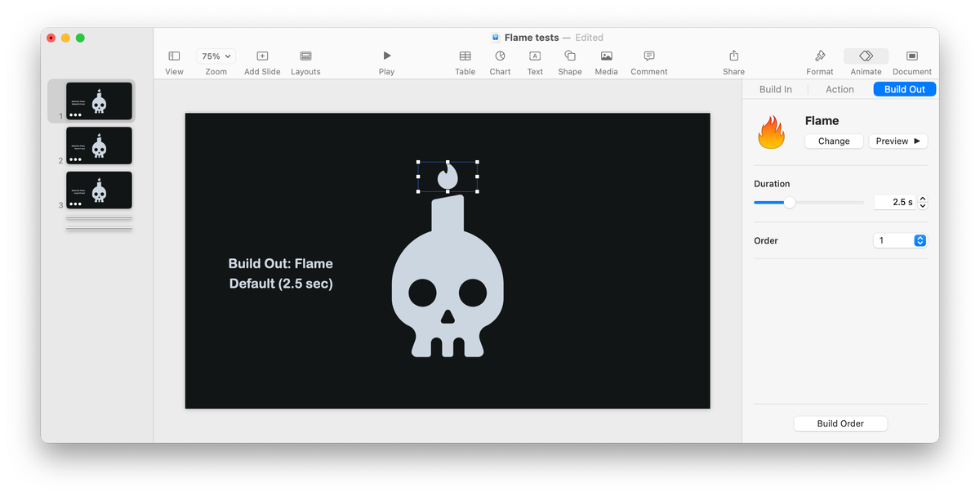This screenshot has width=980, height=497.
Task: Start the slideshow with the Play button
Action: tap(386, 56)
